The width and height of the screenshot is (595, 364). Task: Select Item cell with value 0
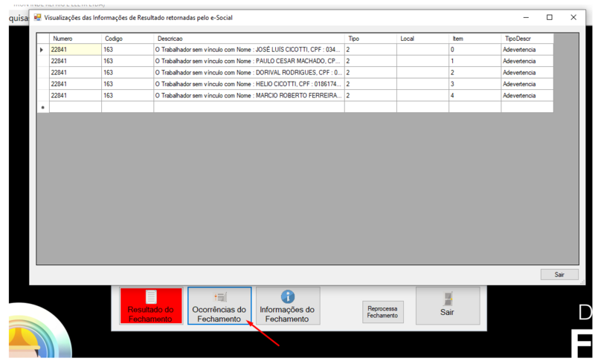(x=475, y=50)
